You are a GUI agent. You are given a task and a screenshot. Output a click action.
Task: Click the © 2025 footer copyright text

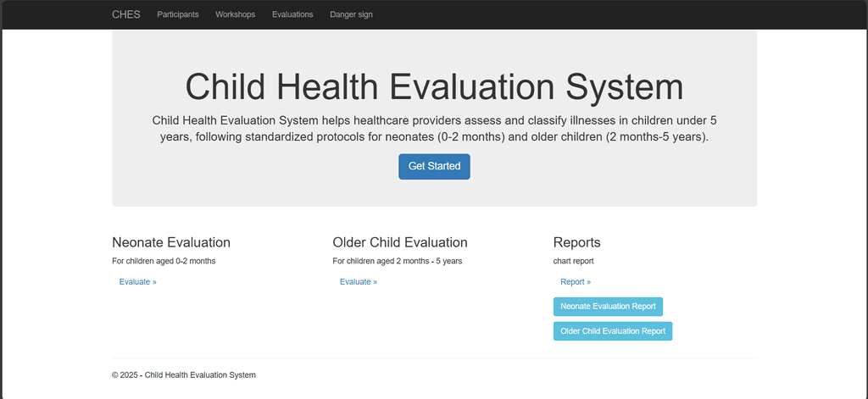(184, 374)
